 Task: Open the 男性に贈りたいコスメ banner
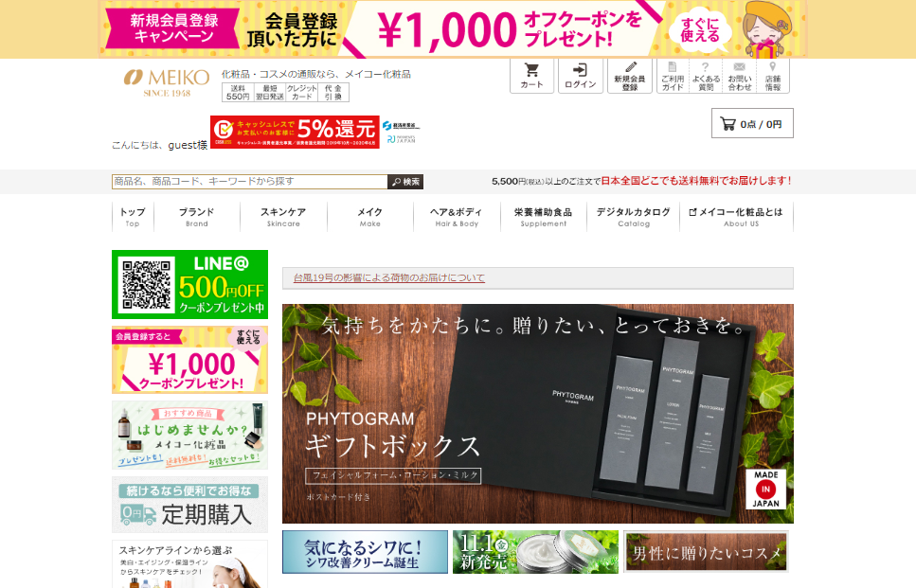706,552
